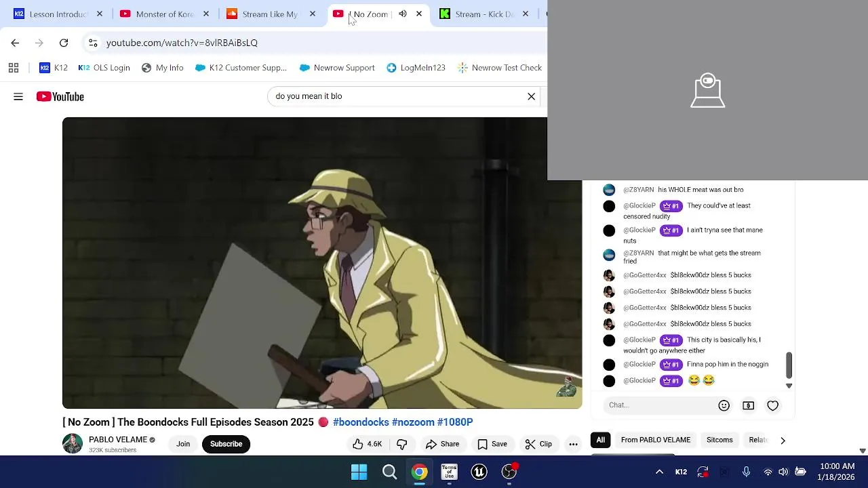
Task: Close the No Zoom YouTube tab
Action: point(419,14)
